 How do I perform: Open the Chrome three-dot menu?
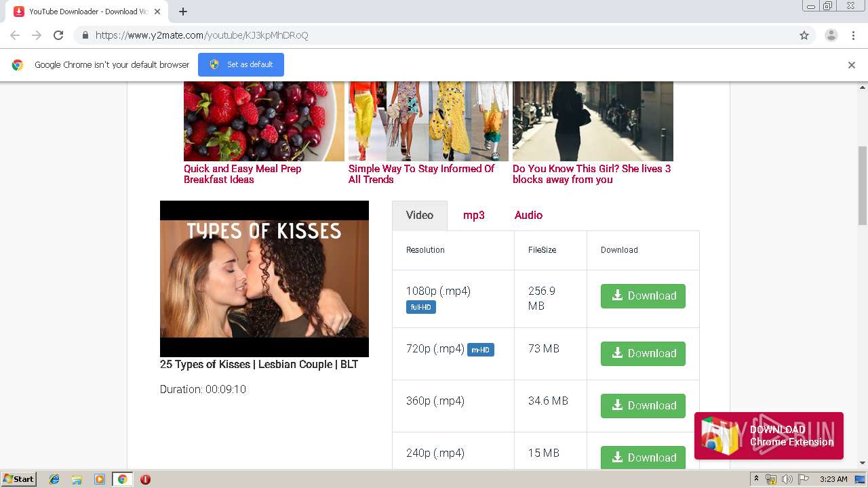pyautogui.click(x=853, y=35)
